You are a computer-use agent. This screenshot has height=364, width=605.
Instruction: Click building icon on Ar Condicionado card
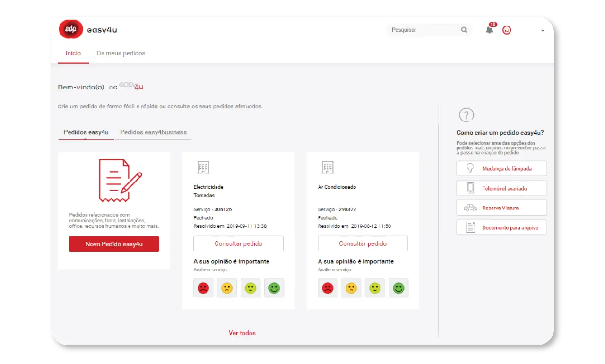pos(328,167)
